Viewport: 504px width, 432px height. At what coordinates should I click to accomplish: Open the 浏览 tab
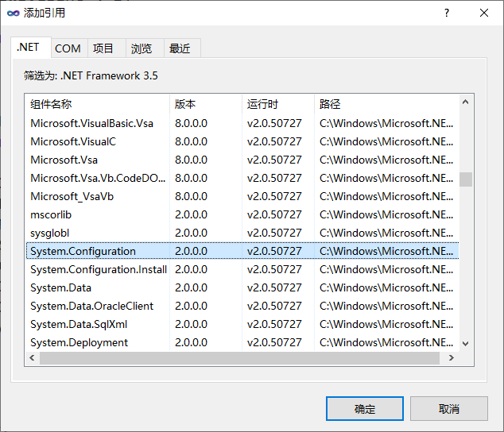pyautogui.click(x=145, y=48)
